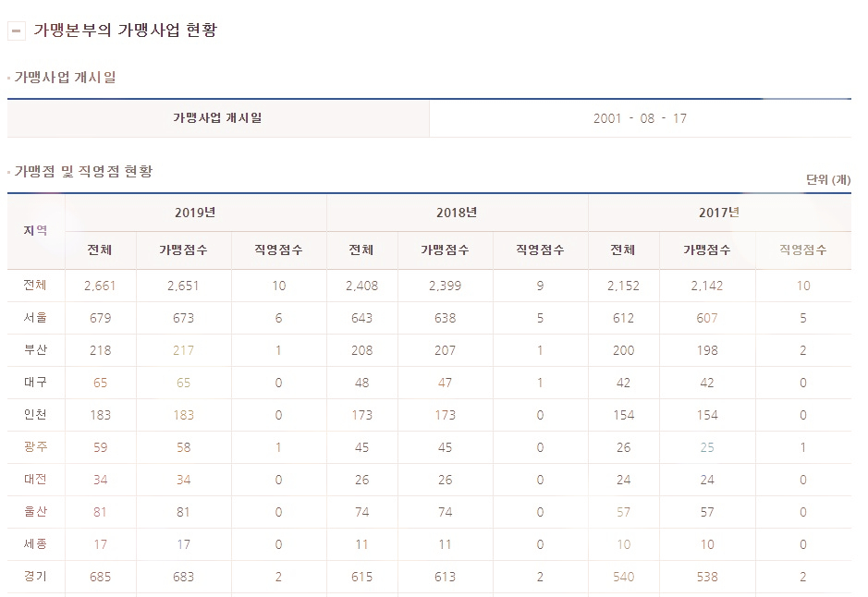868x597 pixels.
Task: Click the 2018년 직영점수 sub-header
Action: 540,250
